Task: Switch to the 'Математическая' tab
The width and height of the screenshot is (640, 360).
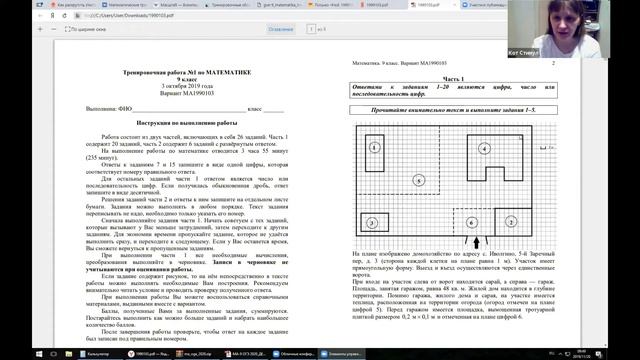Action: coord(124,5)
